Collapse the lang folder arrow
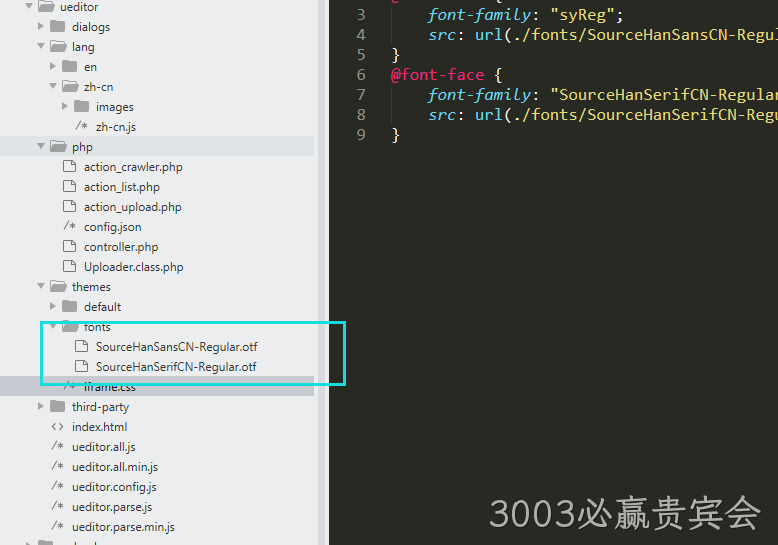The width and height of the screenshot is (778, 545). pyautogui.click(x=41, y=46)
